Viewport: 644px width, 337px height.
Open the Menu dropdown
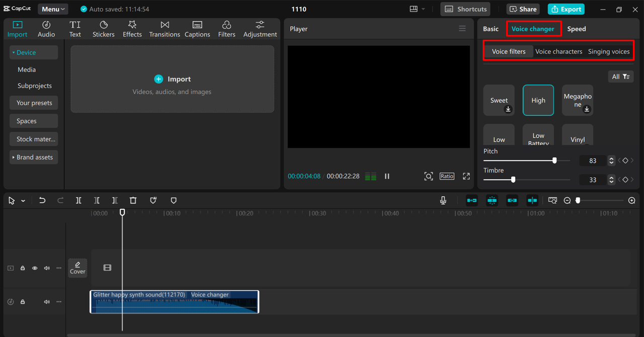53,9
